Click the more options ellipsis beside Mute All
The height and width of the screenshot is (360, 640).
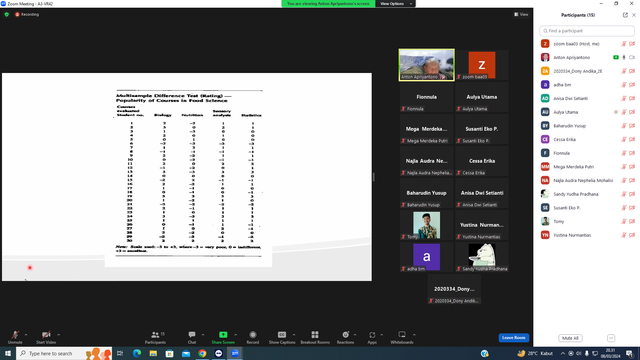pos(611,338)
